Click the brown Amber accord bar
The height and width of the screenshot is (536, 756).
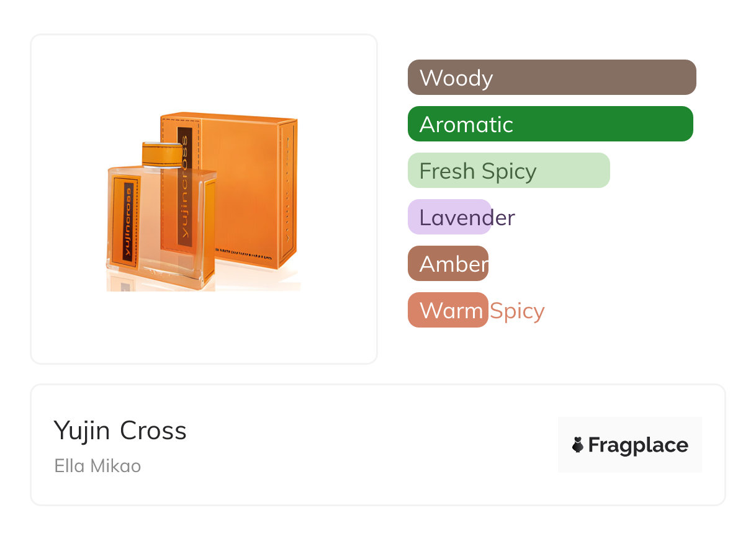448,264
